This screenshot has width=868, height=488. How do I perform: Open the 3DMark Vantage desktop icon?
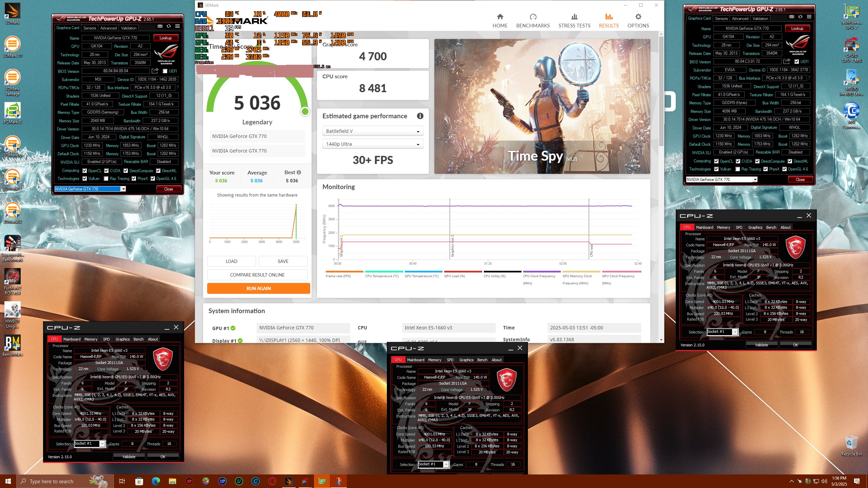(x=12, y=83)
